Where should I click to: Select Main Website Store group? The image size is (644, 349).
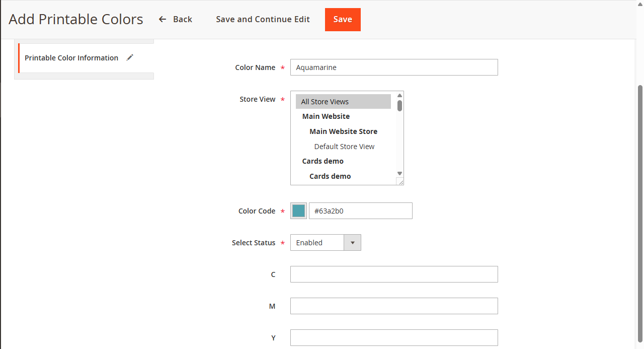[x=343, y=131]
